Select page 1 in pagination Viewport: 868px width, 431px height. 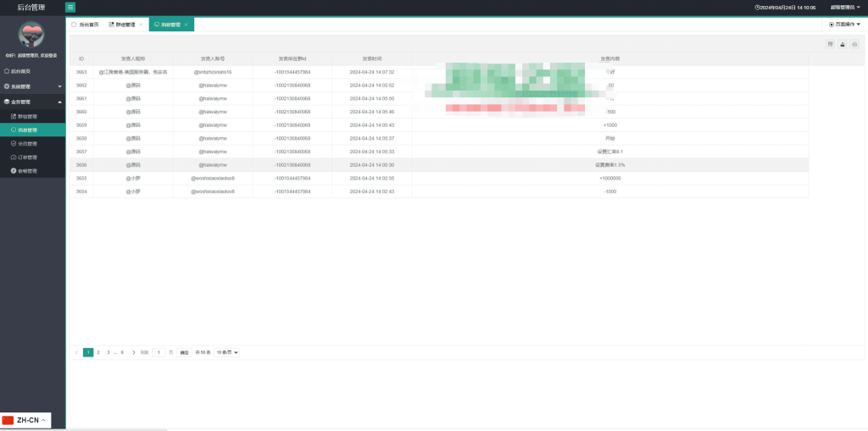[x=88, y=352]
